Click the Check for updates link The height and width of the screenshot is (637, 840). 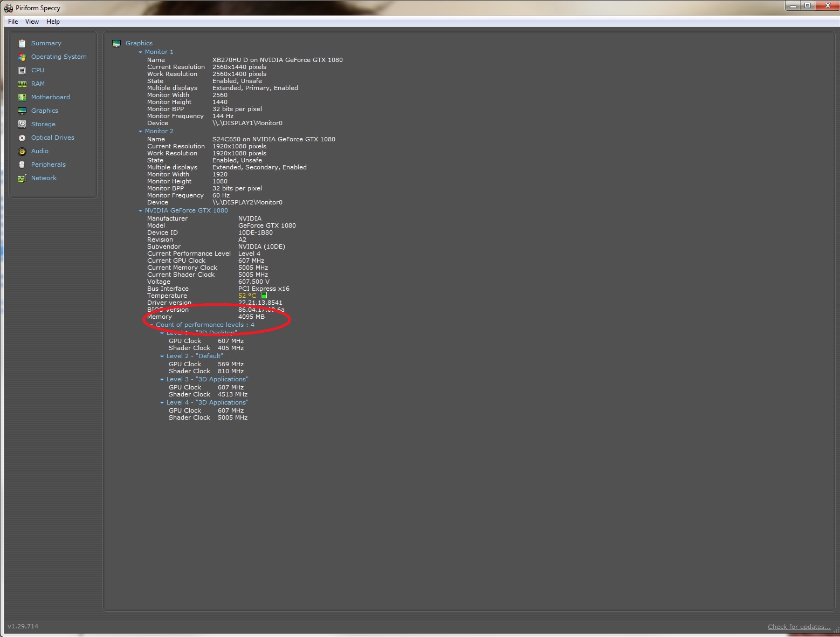[x=799, y=627]
